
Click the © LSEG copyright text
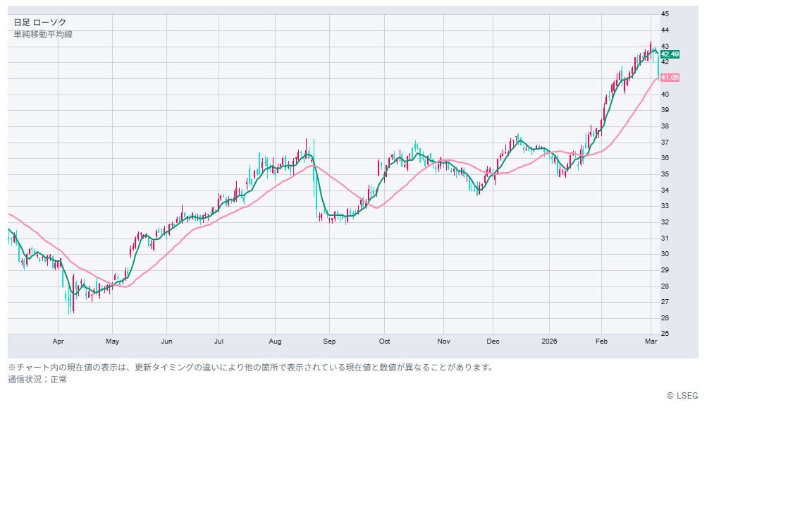[x=682, y=396]
